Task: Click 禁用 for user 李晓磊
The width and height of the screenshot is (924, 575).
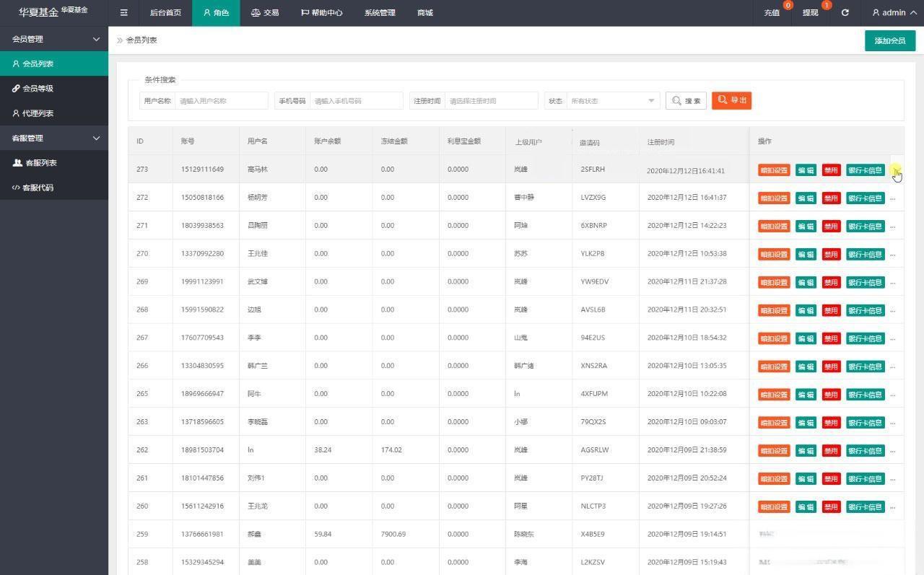Action: click(831, 423)
